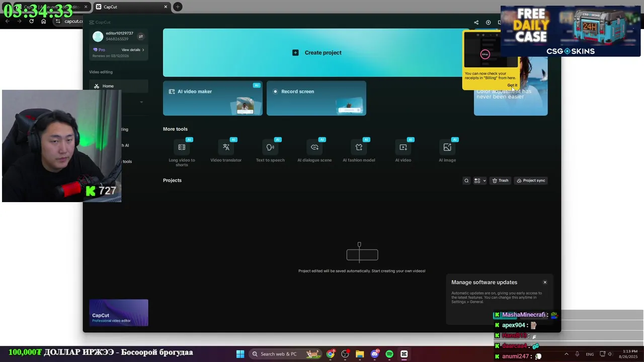
Task: Open Windows Start menu
Action: coord(240,354)
